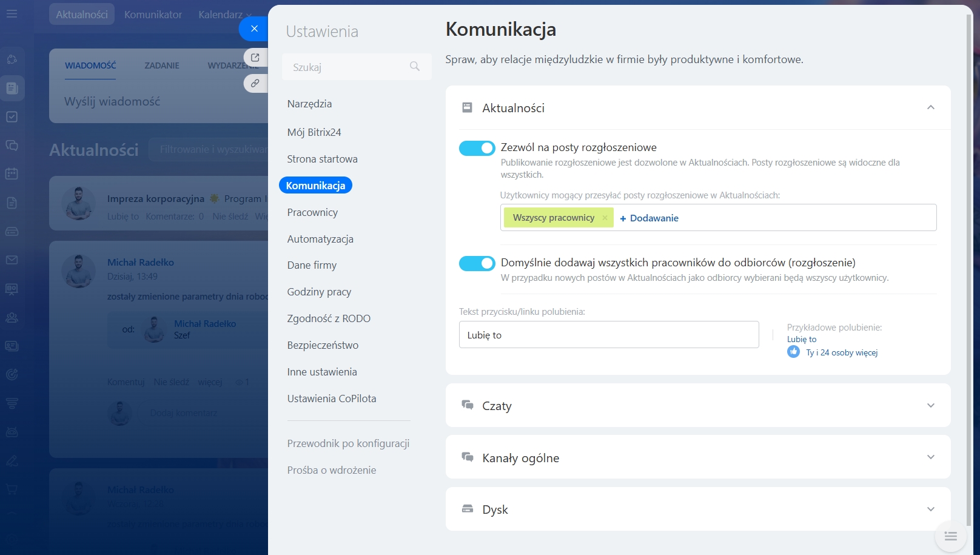Expand the Dysk section chevron
Viewport: 980px width, 555px height.
coord(931,509)
